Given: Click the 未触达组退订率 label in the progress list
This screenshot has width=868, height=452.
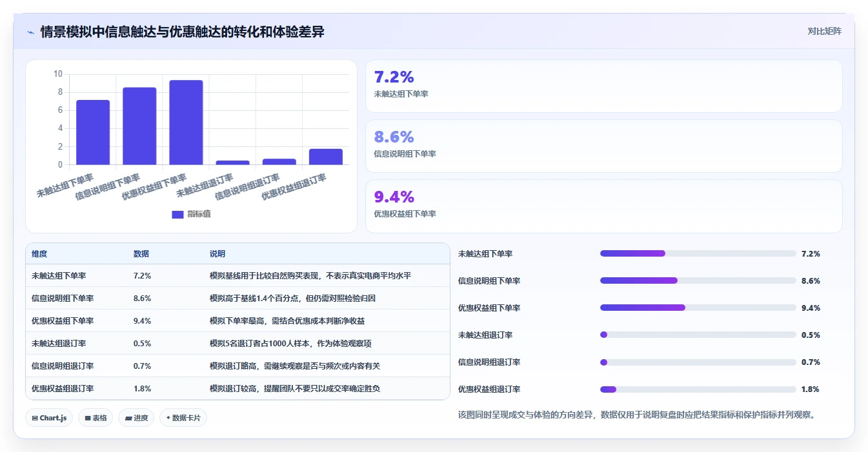Looking at the screenshot, I should [x=485, y=335].
